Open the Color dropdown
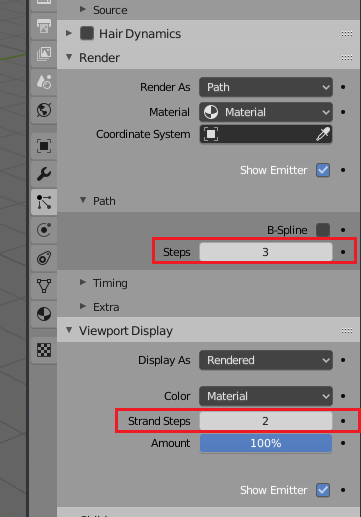361x517 pixels. pyautogui.click(x=266, y=396)
